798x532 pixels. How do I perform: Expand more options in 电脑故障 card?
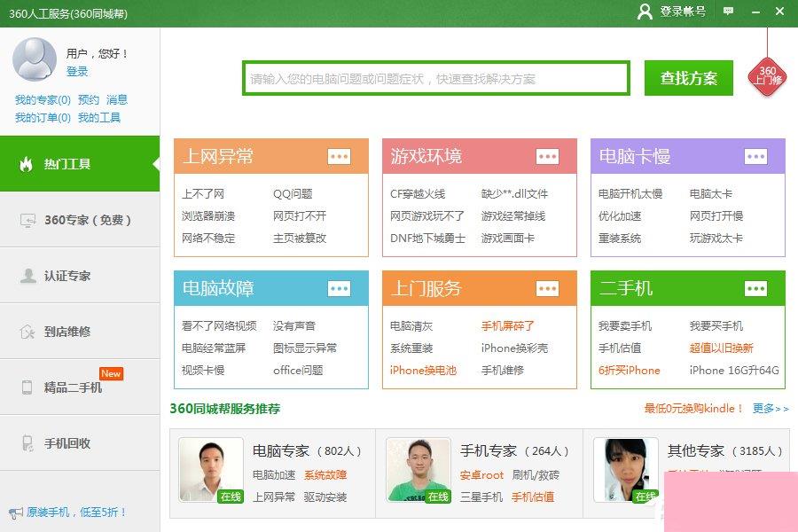[x=339, y=289]
